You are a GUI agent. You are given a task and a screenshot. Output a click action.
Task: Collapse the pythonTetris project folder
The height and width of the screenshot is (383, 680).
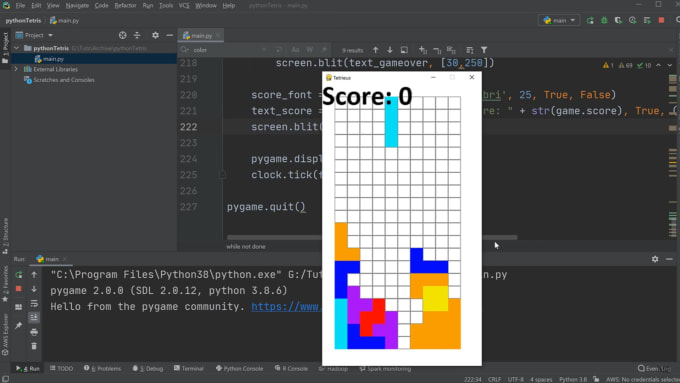point(16,48)
